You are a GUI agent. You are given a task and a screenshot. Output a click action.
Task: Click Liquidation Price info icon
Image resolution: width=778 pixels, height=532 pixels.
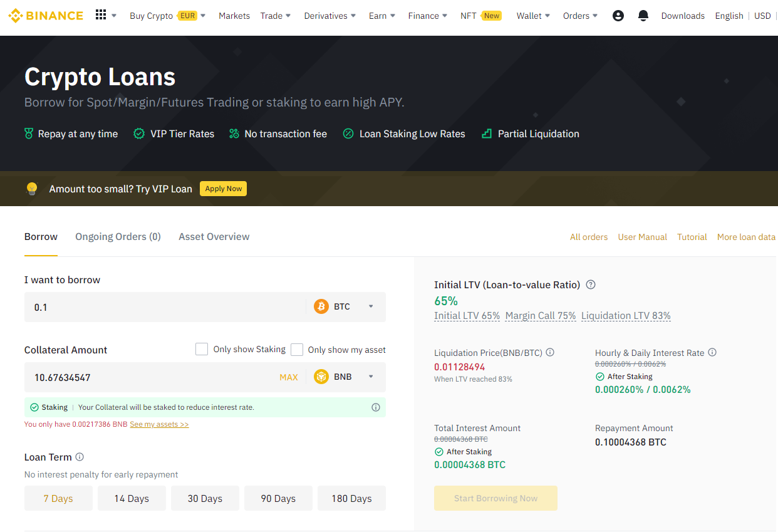tap(550, 352)
